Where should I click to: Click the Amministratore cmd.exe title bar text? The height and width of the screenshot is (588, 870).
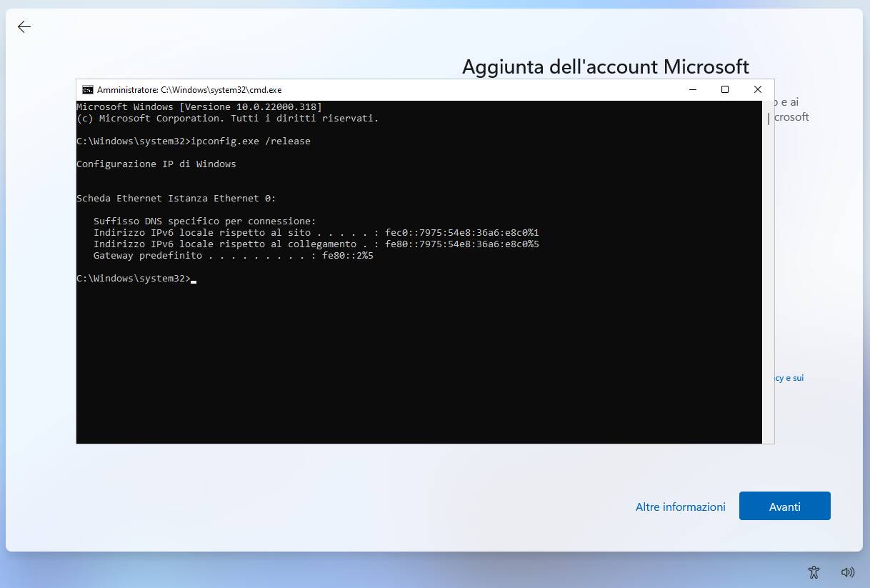coord(189,90)
